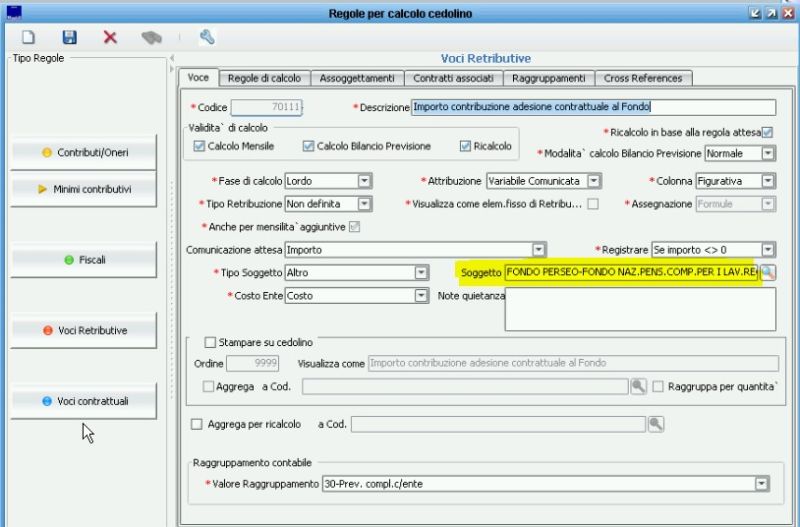800x527 pixels.
Task: Click the magnifier next to Soggetto field
Action: pyautogui.click(x=768, y=272)
